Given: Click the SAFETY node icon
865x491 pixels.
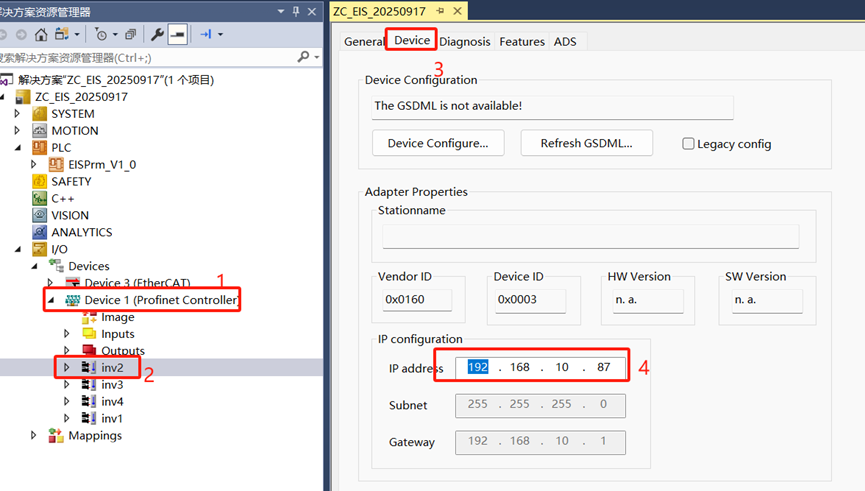Looking at the screenshot, I should (x=40, y=181).
